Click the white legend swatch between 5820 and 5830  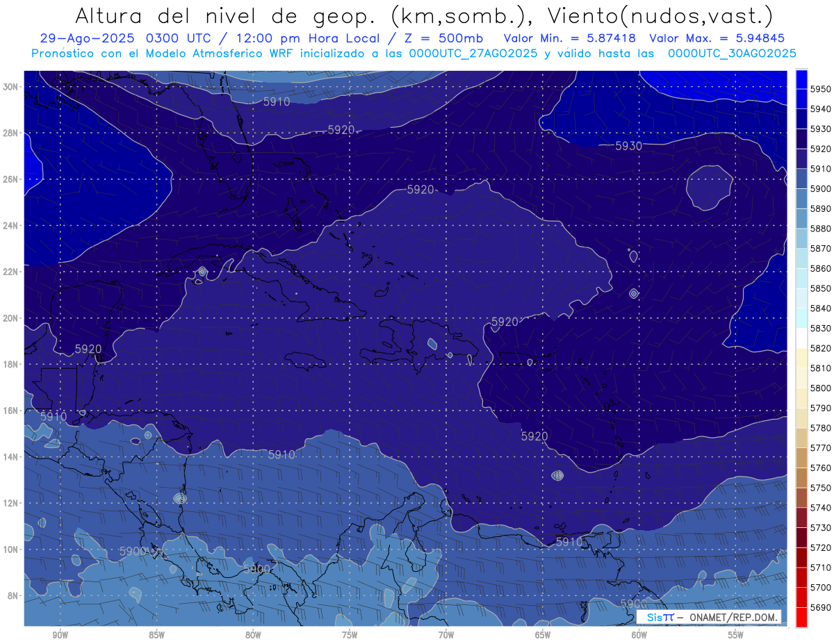point(801,338)
